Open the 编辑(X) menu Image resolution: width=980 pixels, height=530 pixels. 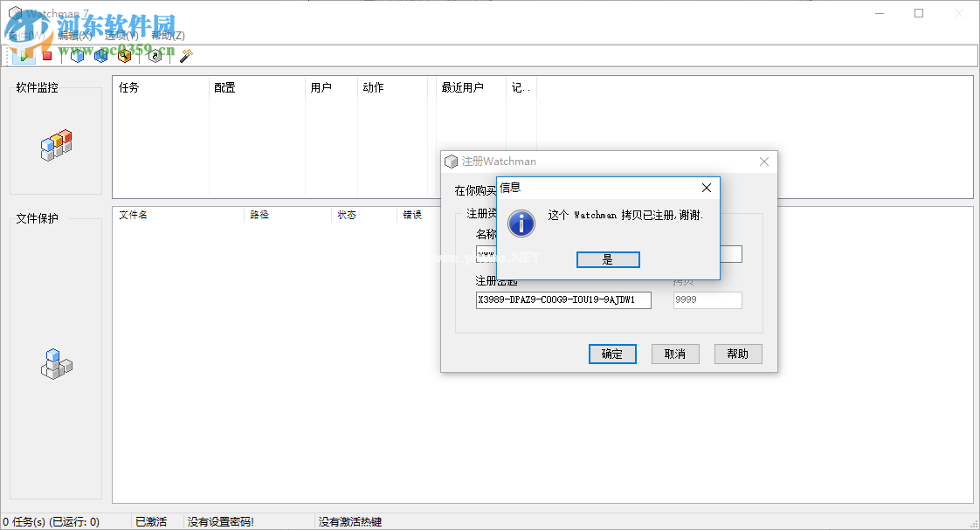click(x=74, y=36)
